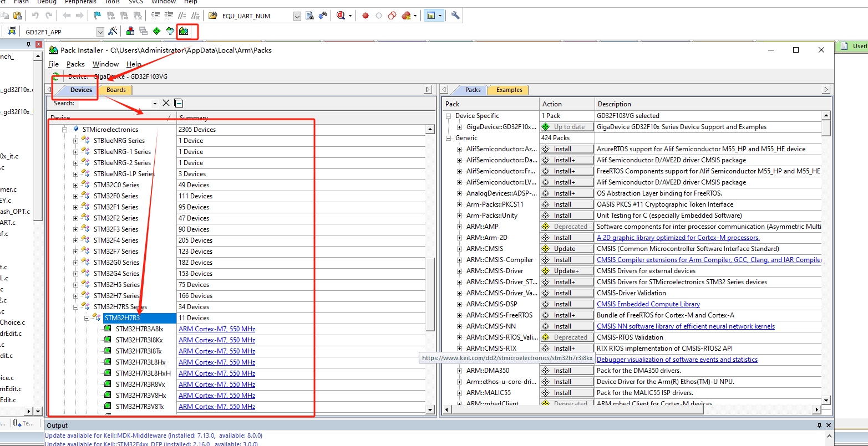Click Check for Updates refresh icon in Pack Installer
Viewport: 868px width, 446px height.
point(55,76)
